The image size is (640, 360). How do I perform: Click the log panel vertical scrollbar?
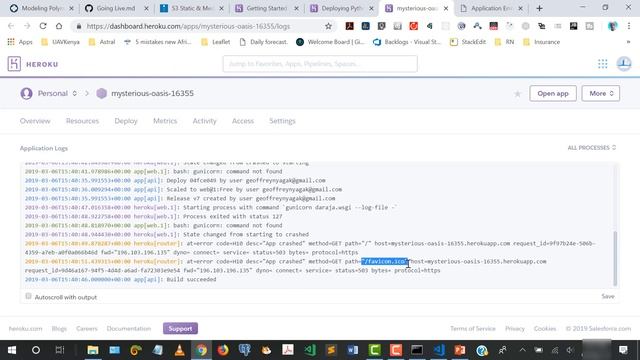click(615, 259)
